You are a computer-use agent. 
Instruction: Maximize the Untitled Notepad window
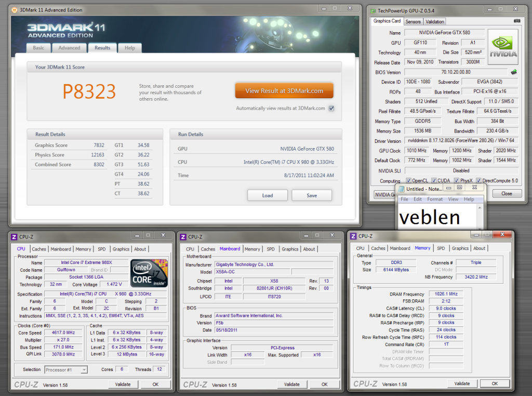pyautogui.click(x=459, y=187)
